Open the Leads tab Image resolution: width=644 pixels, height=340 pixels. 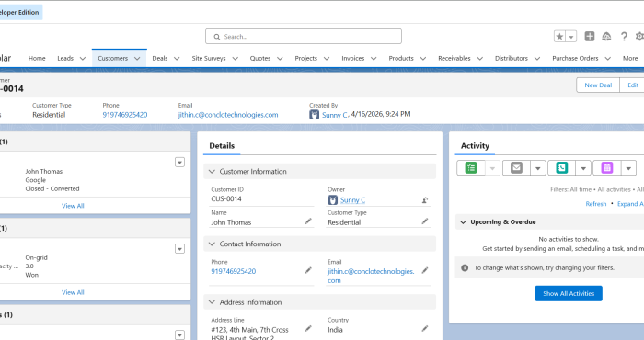pyautogui.click(x=65, y=58)
